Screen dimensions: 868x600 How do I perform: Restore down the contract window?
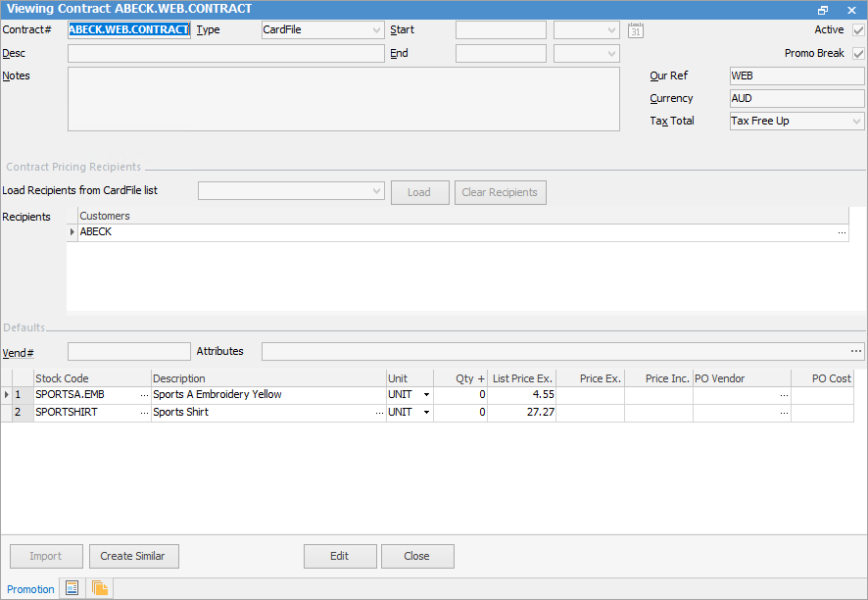[x=823, y=9]
